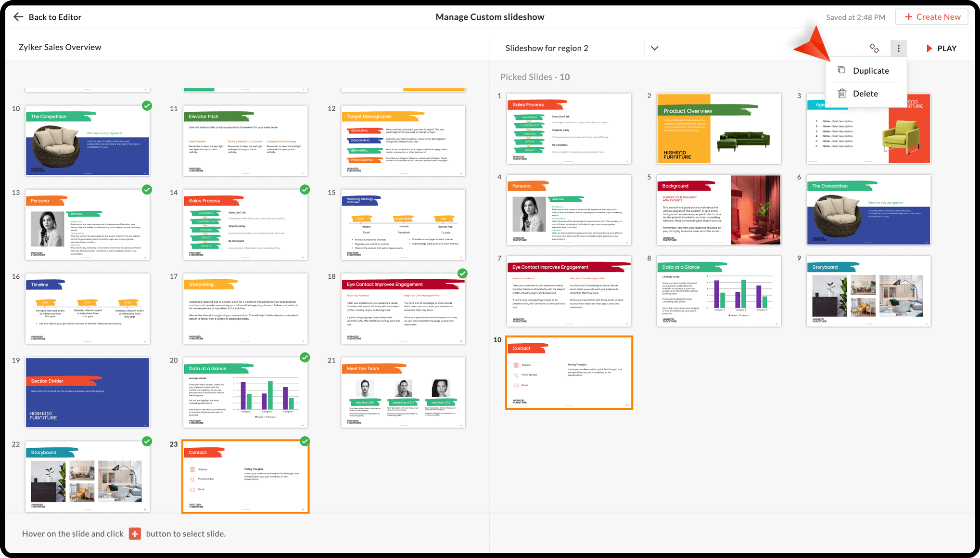Click the trash icon beside Delete
The image size is (980, 558).
(841, 93)
